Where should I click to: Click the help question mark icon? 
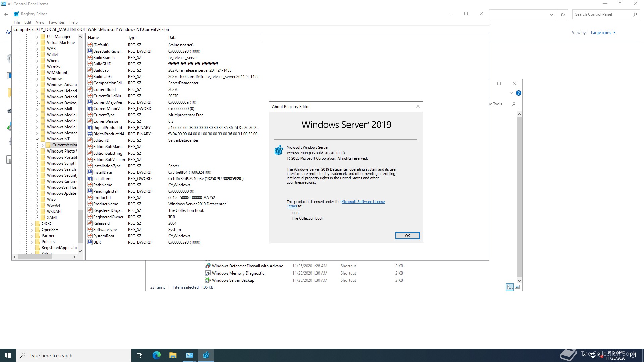pyautogui.click(x=519, y=93)
